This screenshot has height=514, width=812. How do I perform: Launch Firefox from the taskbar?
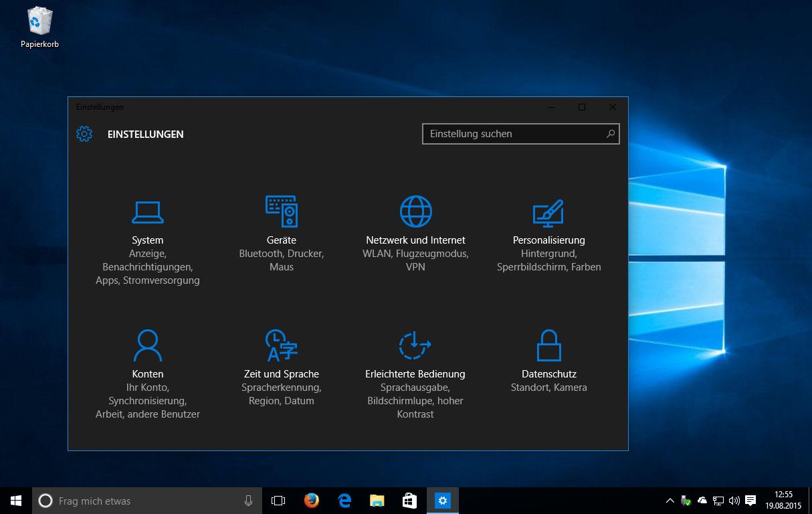point(311,501)
